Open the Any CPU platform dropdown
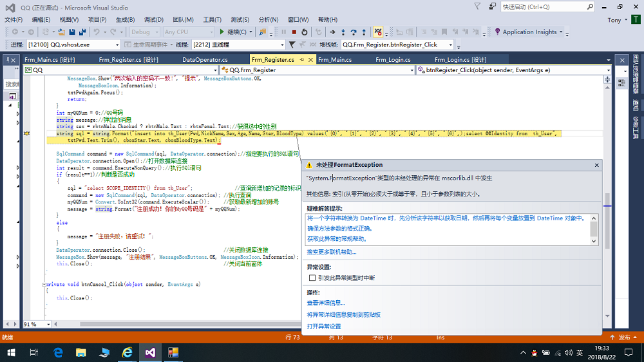 point(189,32)
